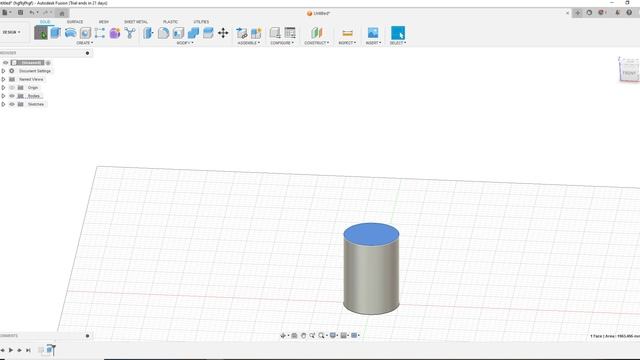640x360 pixels.
Task: Activate the root component radio button
Action: point(48,63)
